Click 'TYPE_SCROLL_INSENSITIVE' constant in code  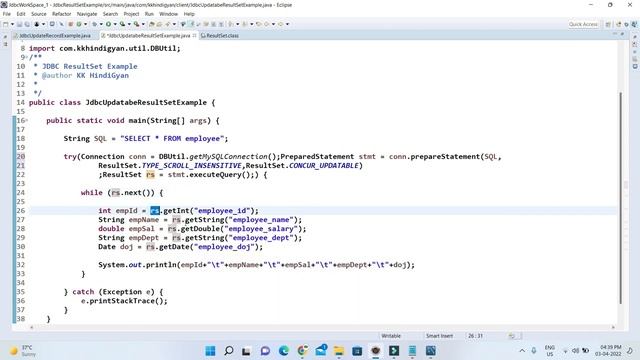pyautogui.click(x=191, y=165)
